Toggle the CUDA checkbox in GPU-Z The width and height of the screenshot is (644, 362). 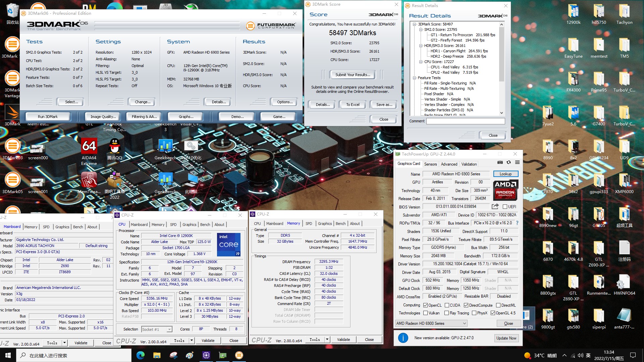pos(447,305)
